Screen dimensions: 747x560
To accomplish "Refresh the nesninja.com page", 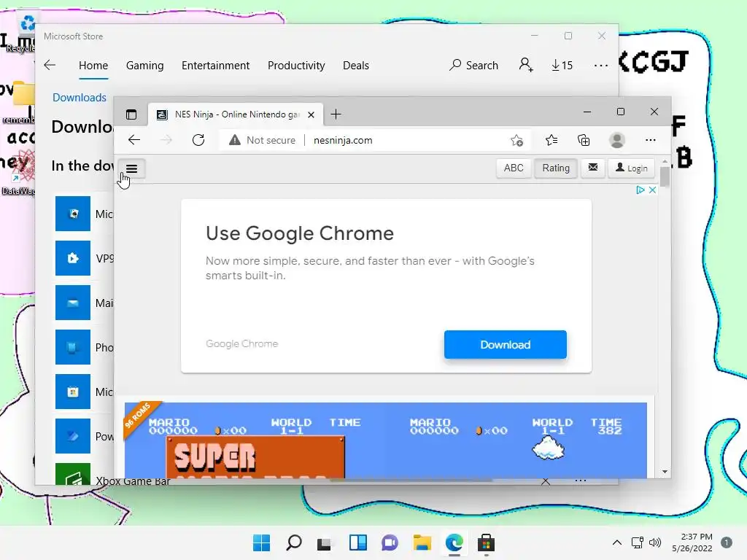I will [198, 140].
